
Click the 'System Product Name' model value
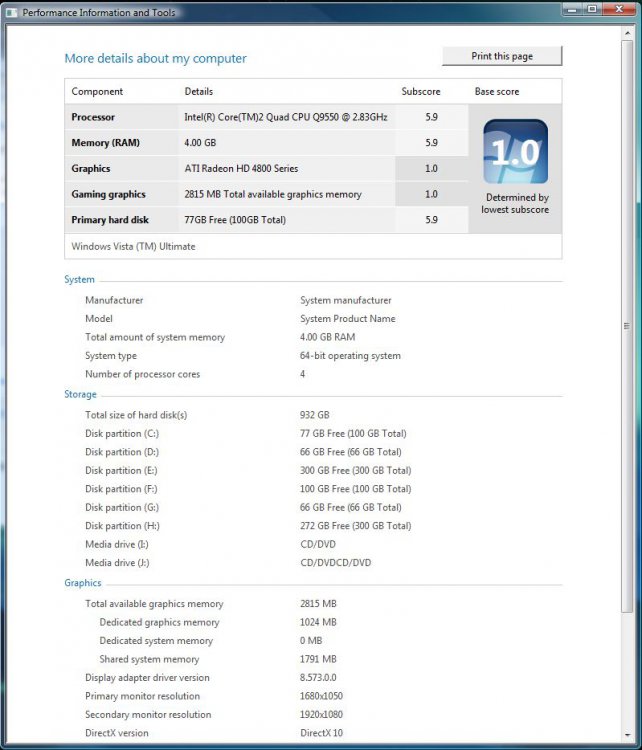click(348, 319)
